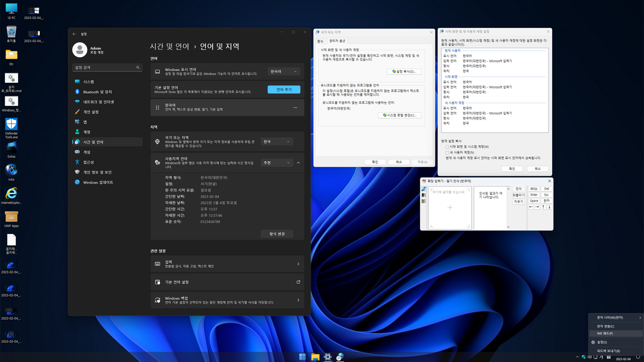Expand the 입력 related settings row

227,264
